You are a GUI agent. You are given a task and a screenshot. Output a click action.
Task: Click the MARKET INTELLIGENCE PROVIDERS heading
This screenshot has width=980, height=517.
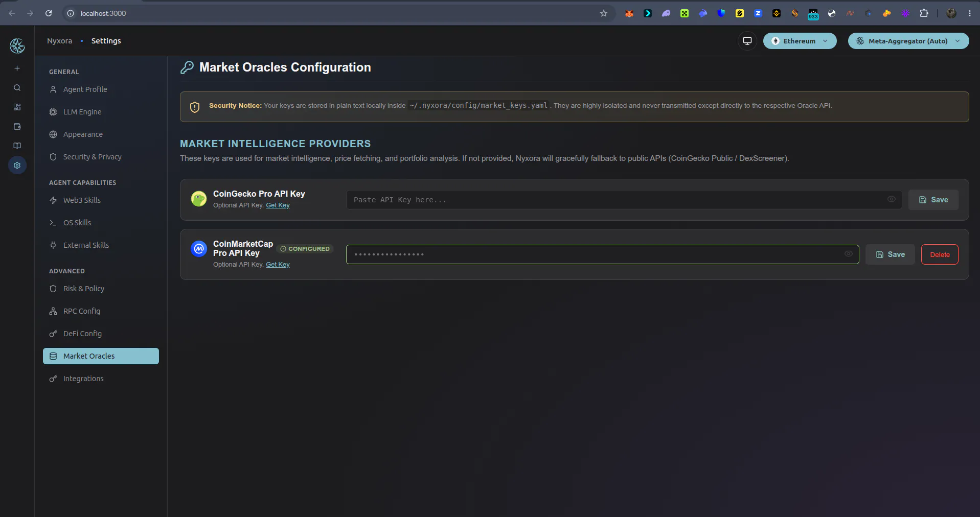[x=275, y=144]
